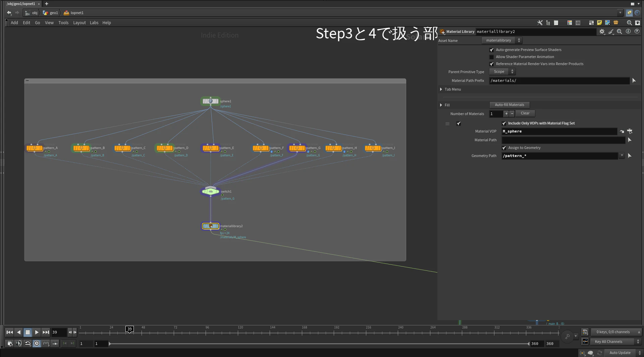The height and width of the screenshot is (357, 644).
Task: Stop timeline playback
Action: click(x=28, y=332)
